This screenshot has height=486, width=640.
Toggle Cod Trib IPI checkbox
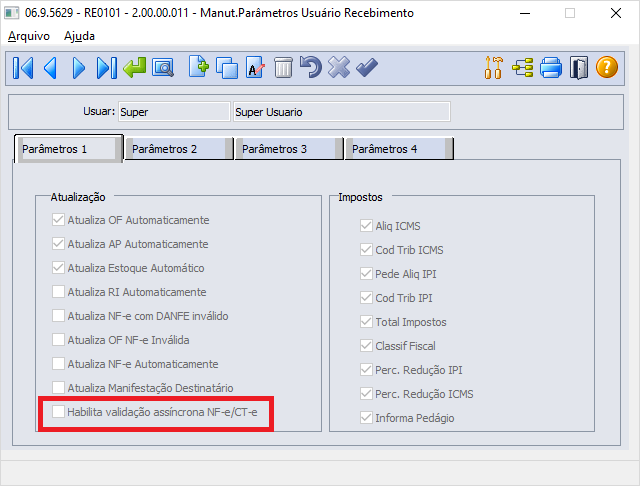tap(366, 298)
